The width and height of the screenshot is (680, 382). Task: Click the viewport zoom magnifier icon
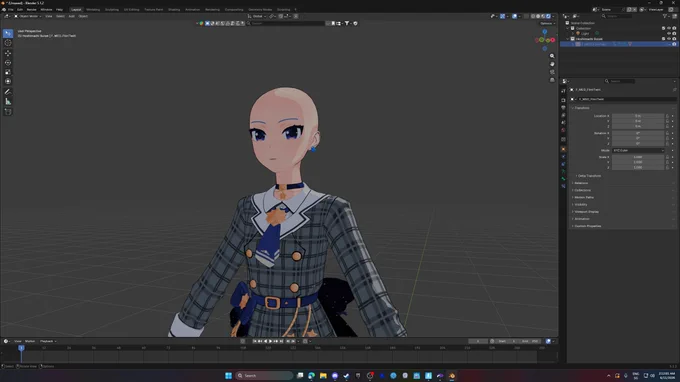552,56
